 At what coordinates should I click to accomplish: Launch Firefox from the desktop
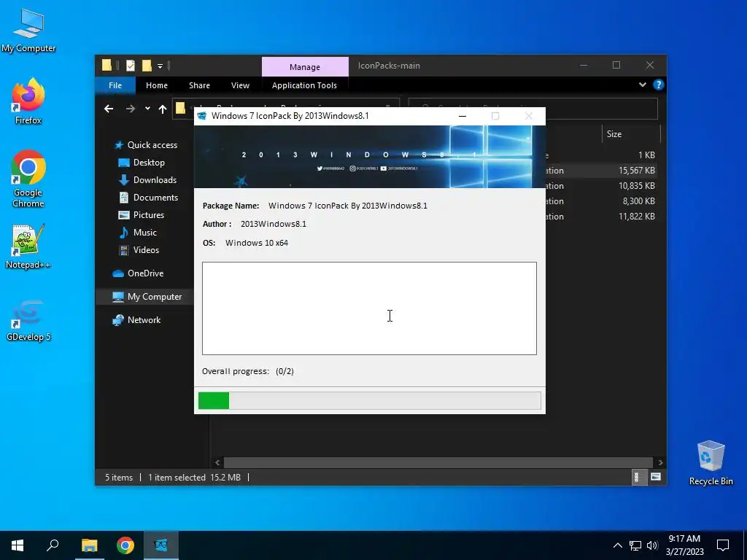pos(28,101)
